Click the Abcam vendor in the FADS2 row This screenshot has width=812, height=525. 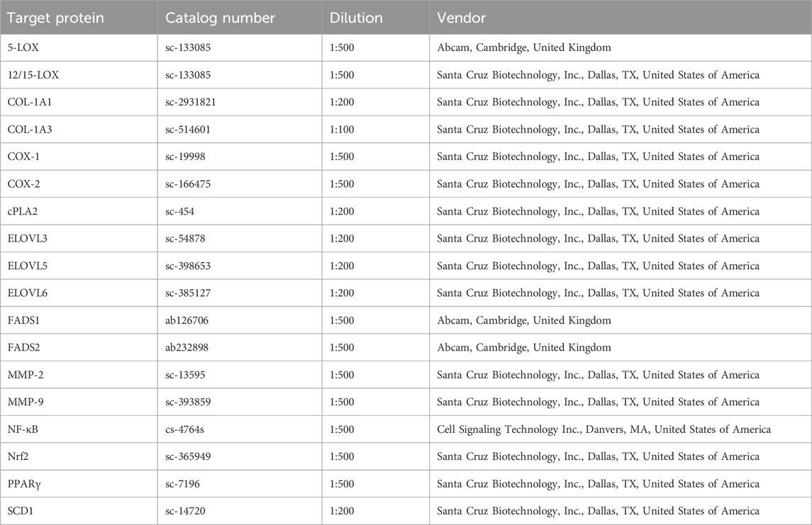(524, 347)
